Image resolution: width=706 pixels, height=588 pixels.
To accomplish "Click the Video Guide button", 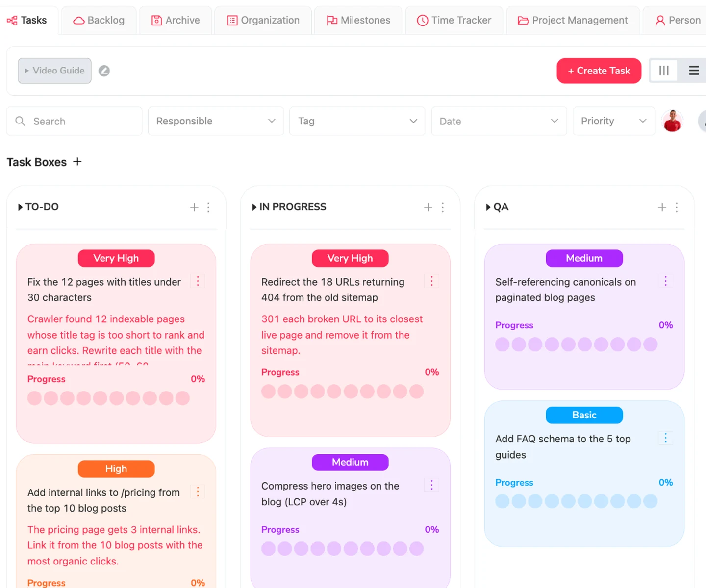I will pos(55,71).
